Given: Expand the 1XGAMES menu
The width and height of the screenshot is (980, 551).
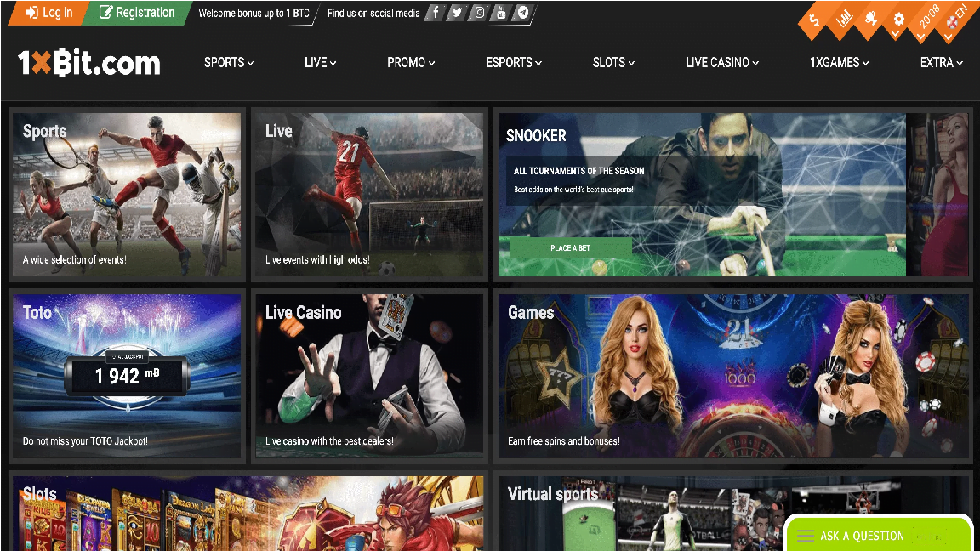Looking at the screenshot, I should pos(839,62).
